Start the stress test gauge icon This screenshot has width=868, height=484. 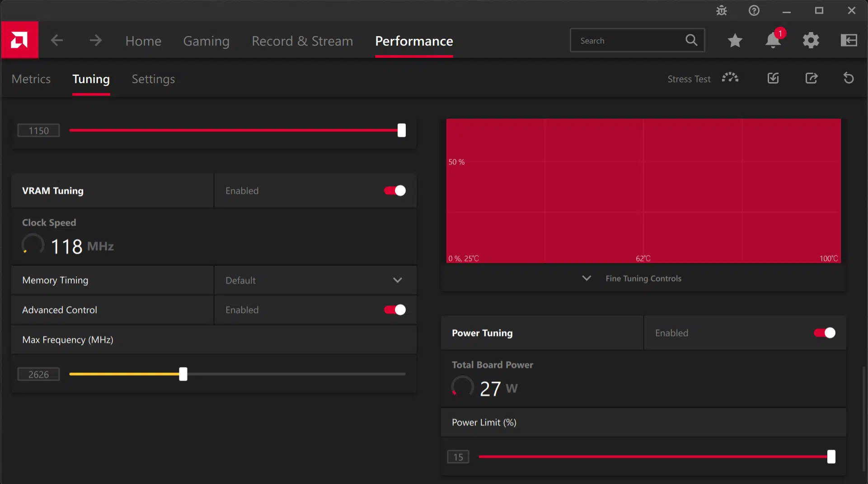(730, 78)
